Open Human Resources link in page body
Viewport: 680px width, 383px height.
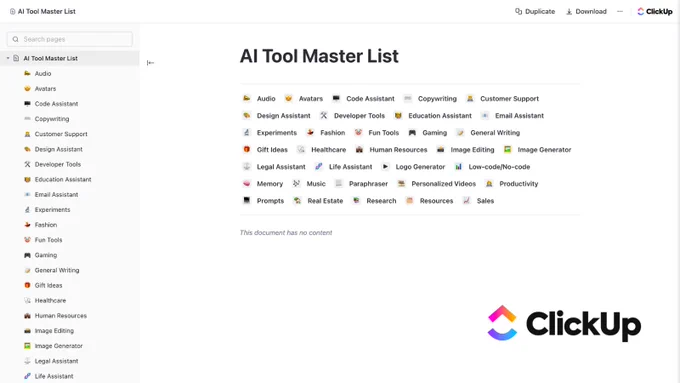click(x=398, y=150)
